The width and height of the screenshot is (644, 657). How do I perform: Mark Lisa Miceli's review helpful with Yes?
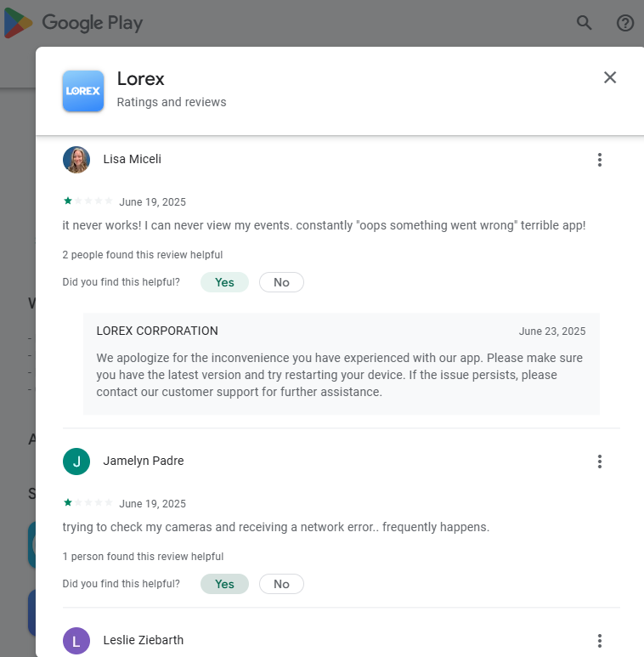(224, 282)
